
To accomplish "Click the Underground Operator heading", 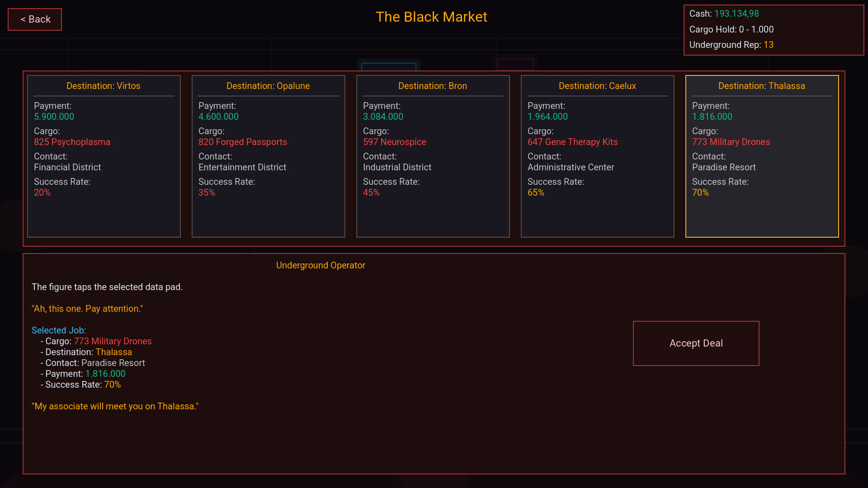I will tap(321, 265).
